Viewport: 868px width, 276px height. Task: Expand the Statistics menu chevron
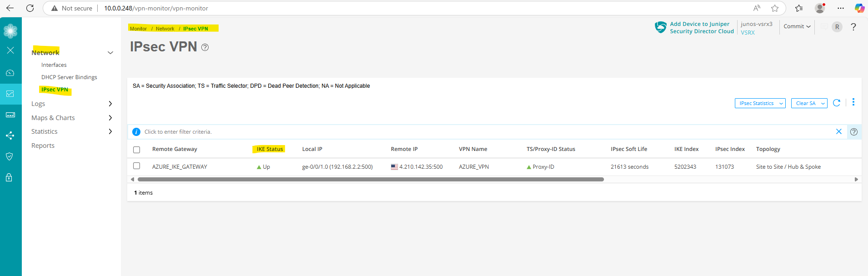110,131
